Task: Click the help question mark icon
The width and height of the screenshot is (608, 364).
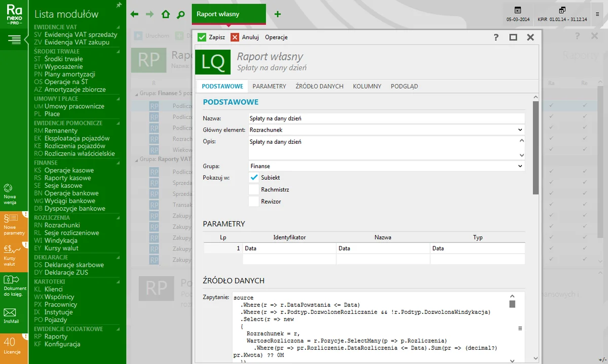Action: click(496, 37)
